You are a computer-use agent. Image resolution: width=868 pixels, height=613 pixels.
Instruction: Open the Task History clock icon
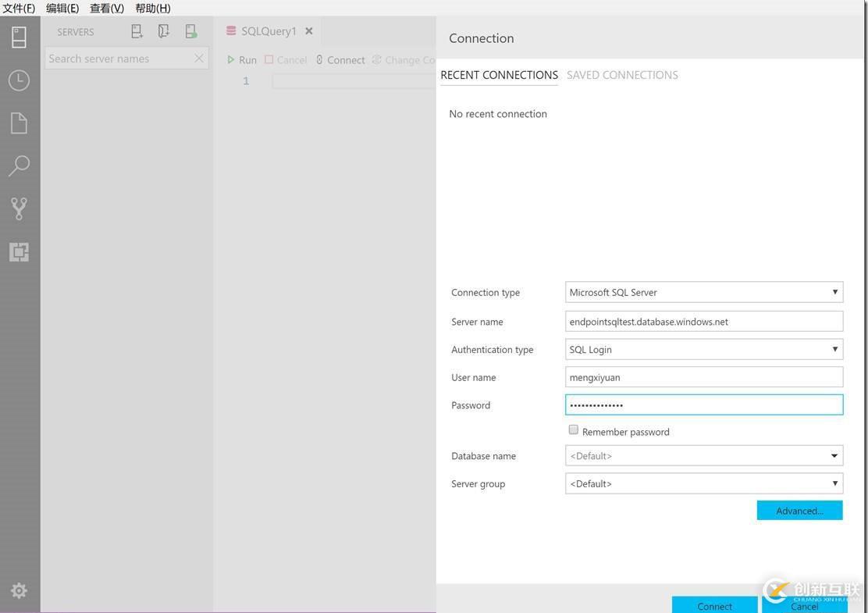[x=19, y=80]
